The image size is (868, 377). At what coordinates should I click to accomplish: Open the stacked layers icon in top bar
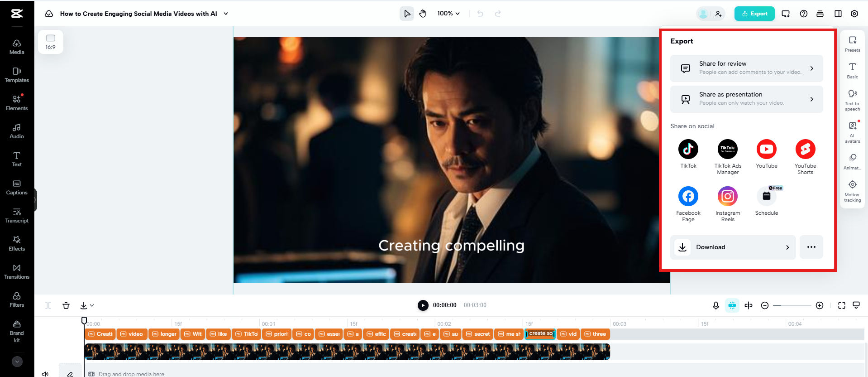click(820, 14)
